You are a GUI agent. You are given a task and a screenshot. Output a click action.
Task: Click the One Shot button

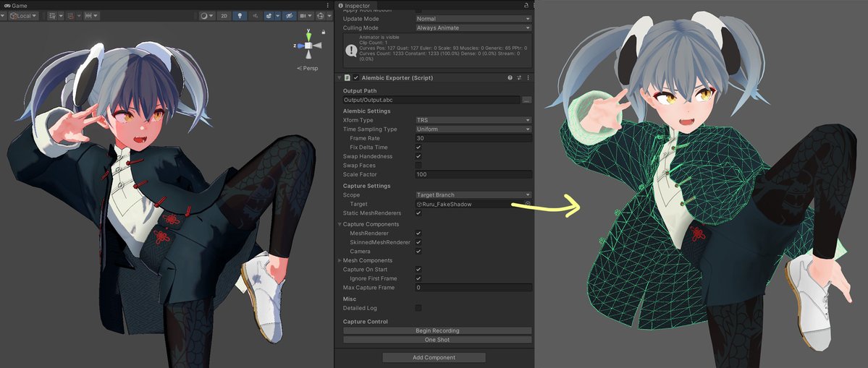(437, 340)
